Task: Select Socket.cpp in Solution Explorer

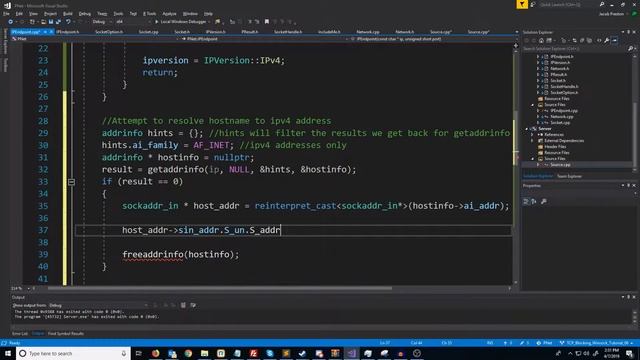Action: (560, 122)
